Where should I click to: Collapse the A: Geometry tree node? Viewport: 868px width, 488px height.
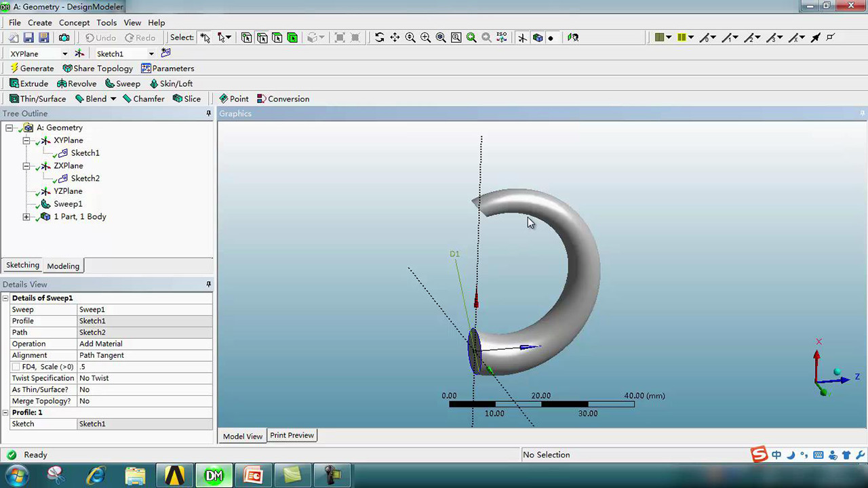(9, 128)
